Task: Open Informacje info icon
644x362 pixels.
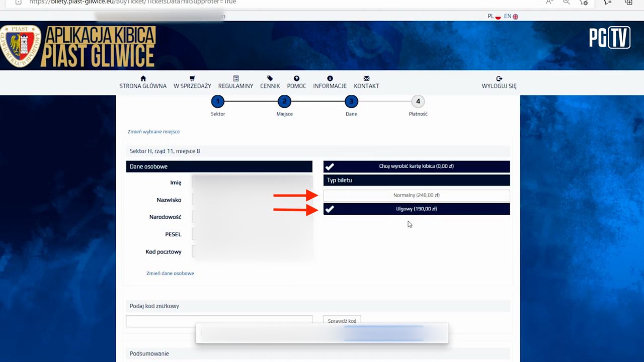Action: click(330, 79)
